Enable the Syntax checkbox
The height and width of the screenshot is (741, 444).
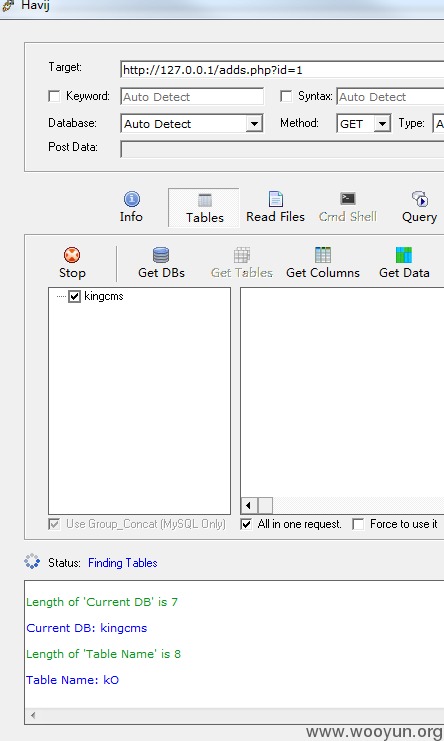[x=286, y=96]
